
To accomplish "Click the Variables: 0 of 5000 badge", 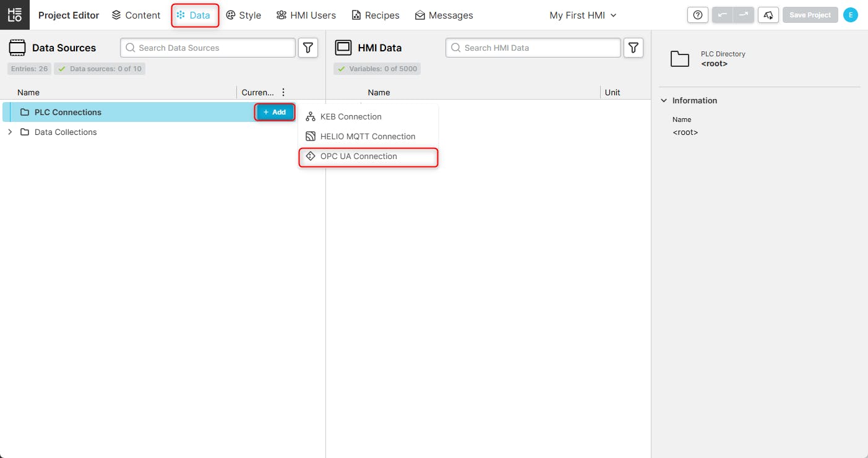I will [377, 69].
